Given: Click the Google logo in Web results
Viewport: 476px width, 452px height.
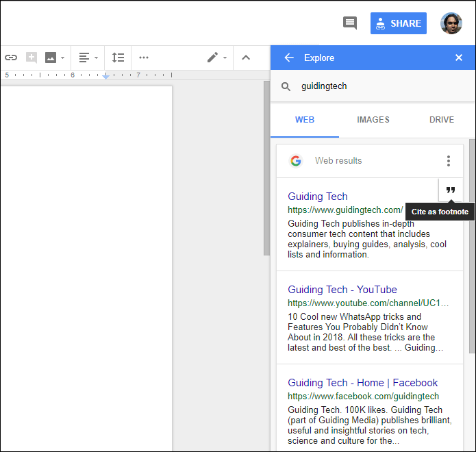Looking at the screenshot, I should (x=296, y=160).
